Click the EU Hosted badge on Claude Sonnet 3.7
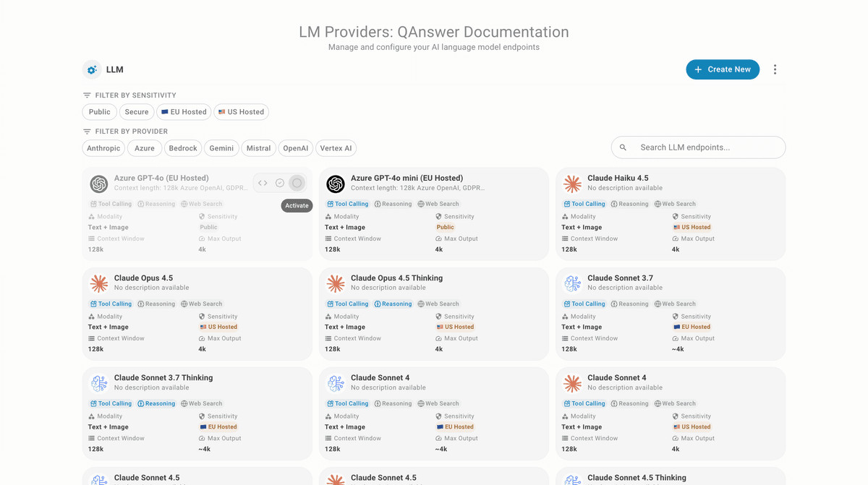The image size is (868, 485). pos(692,327)
